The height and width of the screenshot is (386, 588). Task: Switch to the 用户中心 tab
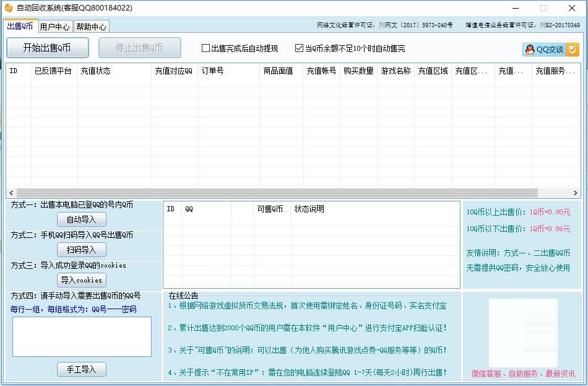coord(54,27)
